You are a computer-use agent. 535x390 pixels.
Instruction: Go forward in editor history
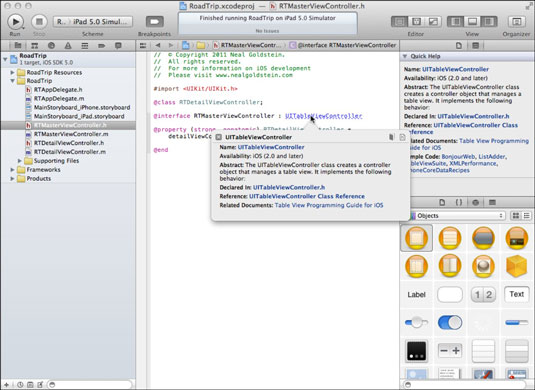(171, 45)
